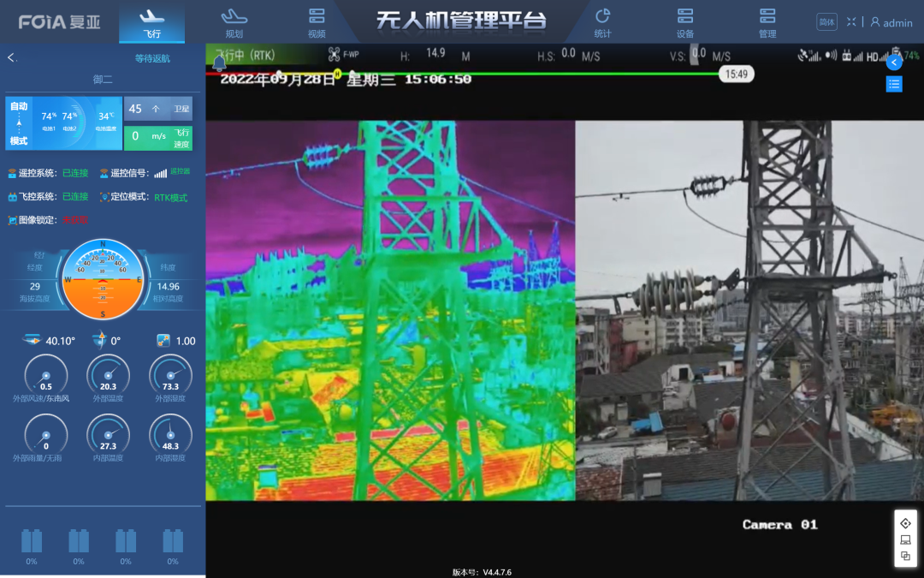Open the 飞行 (Flight) tab

coord(151,23)
